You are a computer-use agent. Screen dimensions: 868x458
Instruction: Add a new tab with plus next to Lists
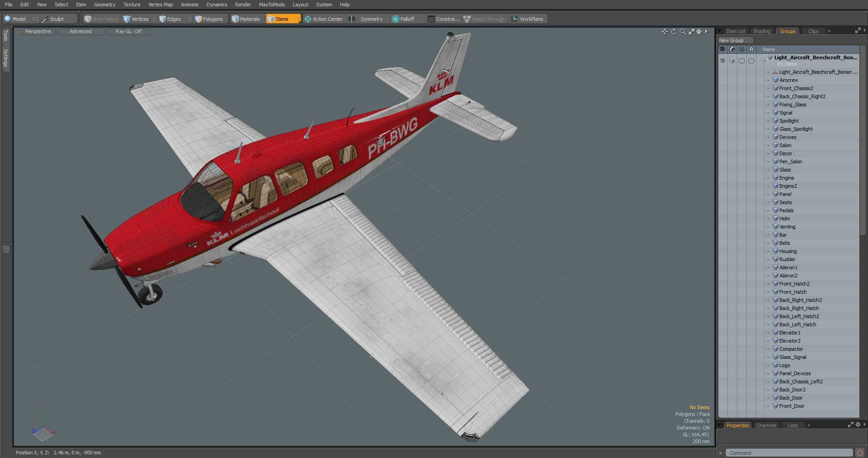(x=809, y=425)
